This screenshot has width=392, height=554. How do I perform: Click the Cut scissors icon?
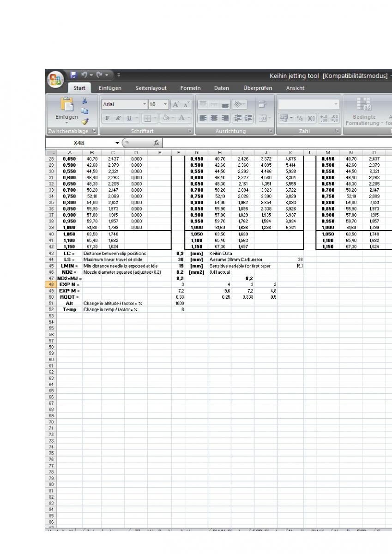click(84, 101)
